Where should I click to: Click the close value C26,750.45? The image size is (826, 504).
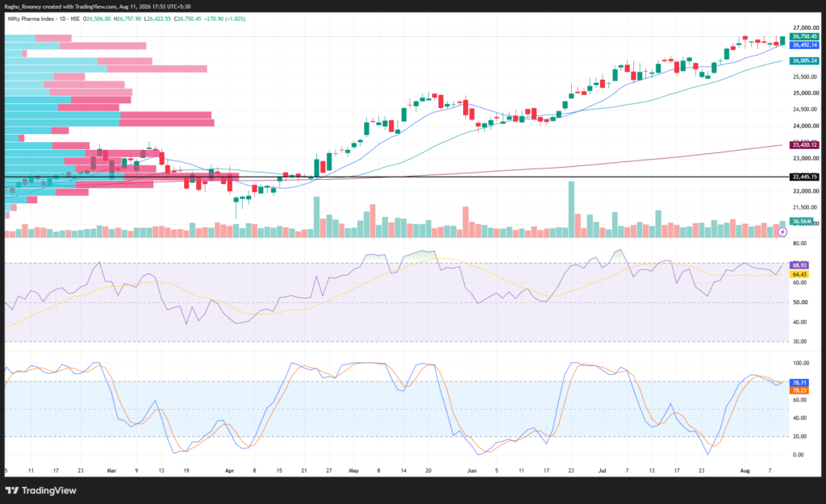pyautogui.click(x=187, y=19)
